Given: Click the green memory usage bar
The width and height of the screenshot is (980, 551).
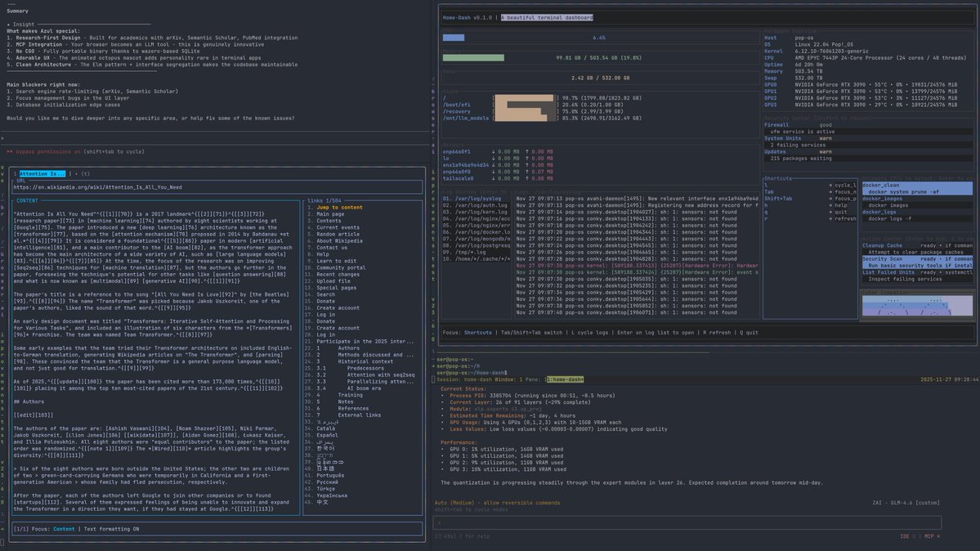Looking at the screenshot, I should tap(473, 57).
